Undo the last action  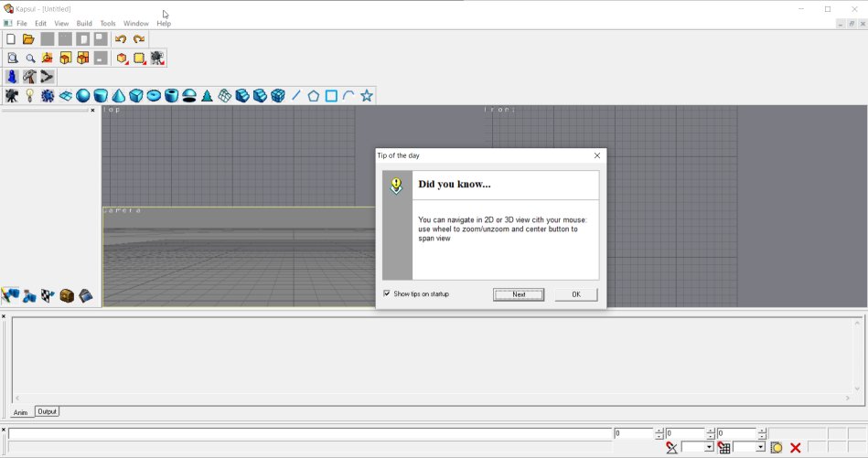(121, 39)
